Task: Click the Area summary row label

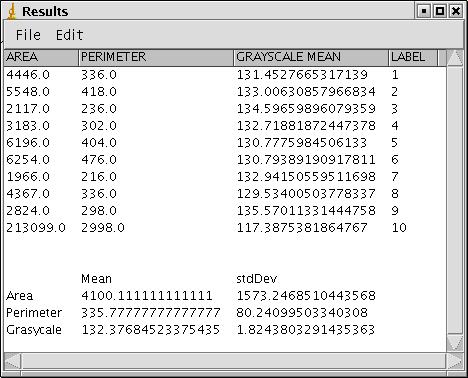Action: pos(20,296)
